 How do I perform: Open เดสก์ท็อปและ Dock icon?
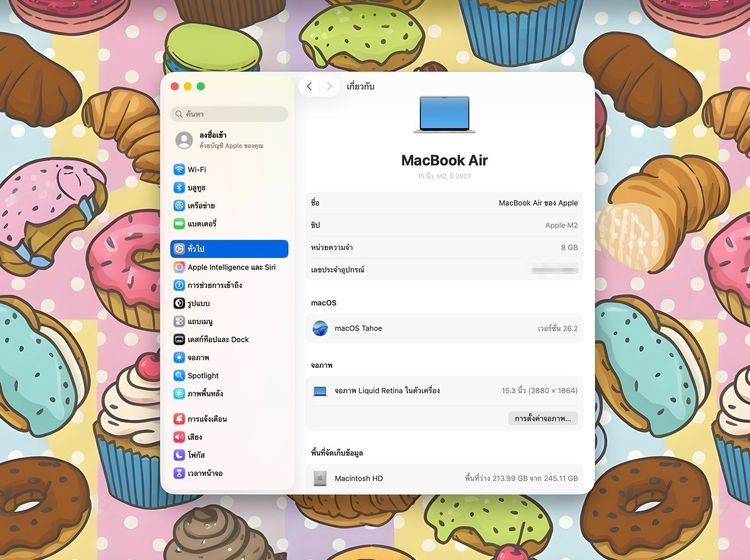tap(179, 340)
